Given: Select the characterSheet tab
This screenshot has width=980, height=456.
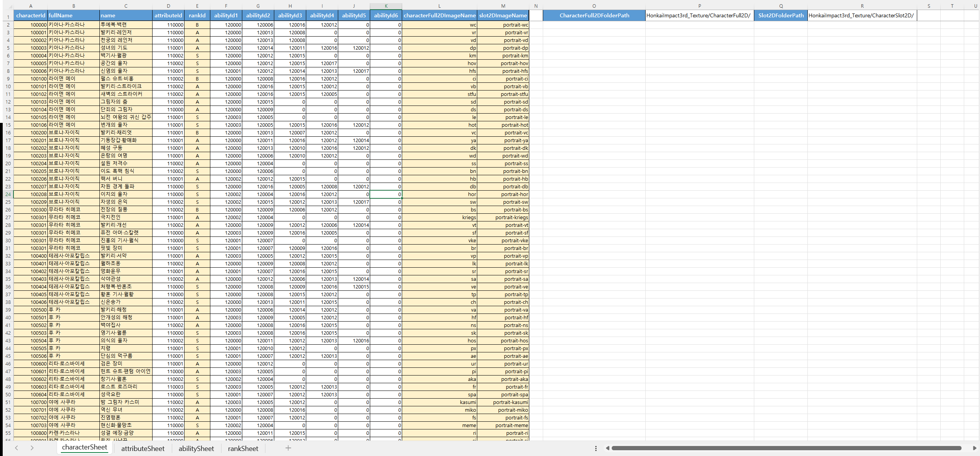Looking at the screenshot, I should coord(84,447).
